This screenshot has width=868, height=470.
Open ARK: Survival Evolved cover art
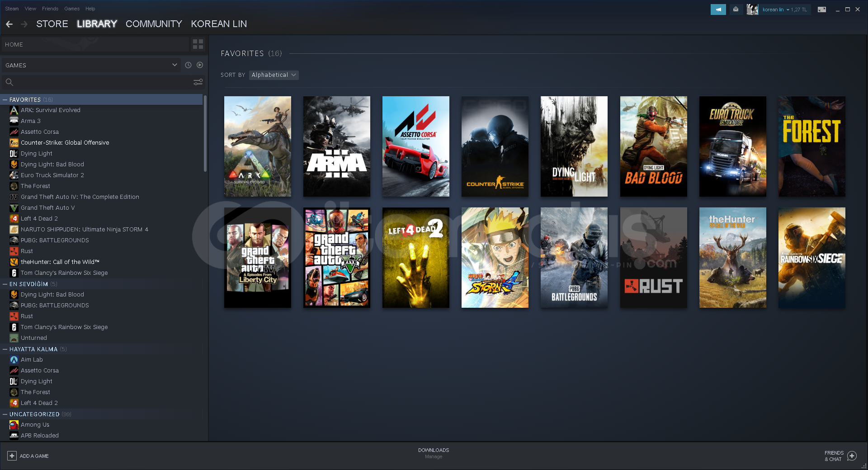(258, 146)
